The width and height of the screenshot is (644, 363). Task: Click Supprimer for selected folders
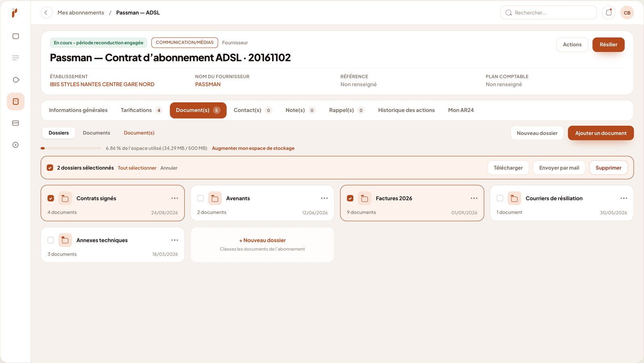[x=608, y=168]
